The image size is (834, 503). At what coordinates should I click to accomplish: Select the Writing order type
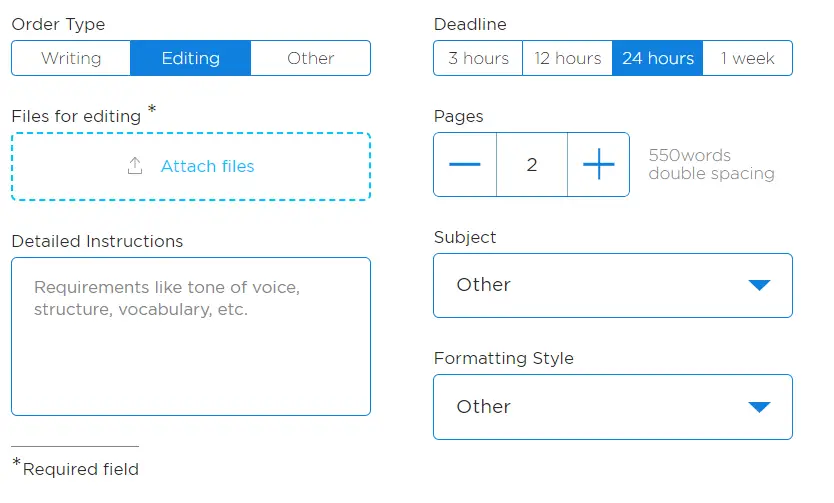coord(71,58)
